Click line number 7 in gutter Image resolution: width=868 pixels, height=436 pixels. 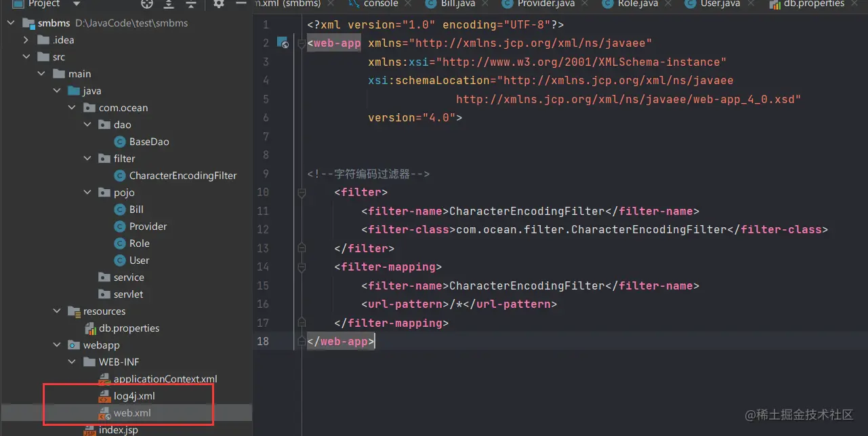pos(266,136)
